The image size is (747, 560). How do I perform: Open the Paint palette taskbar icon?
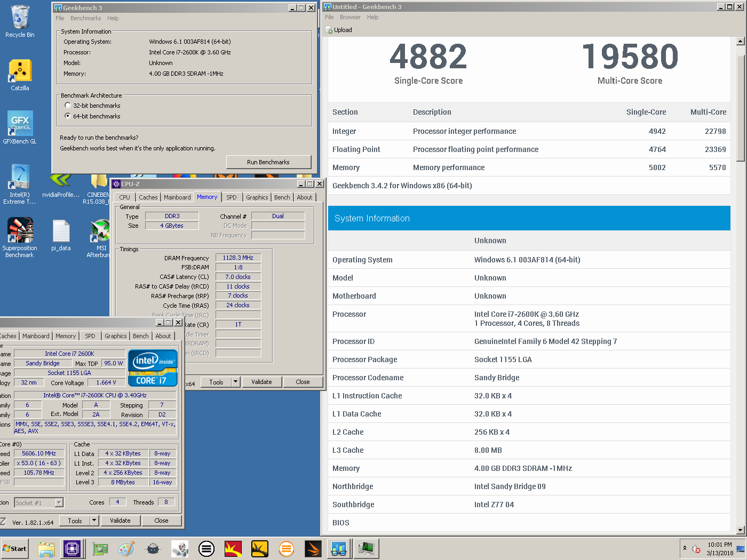126,548
